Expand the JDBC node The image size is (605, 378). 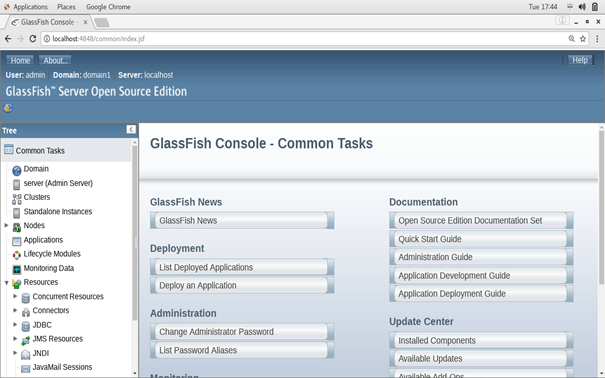click(x=15, y=324)
